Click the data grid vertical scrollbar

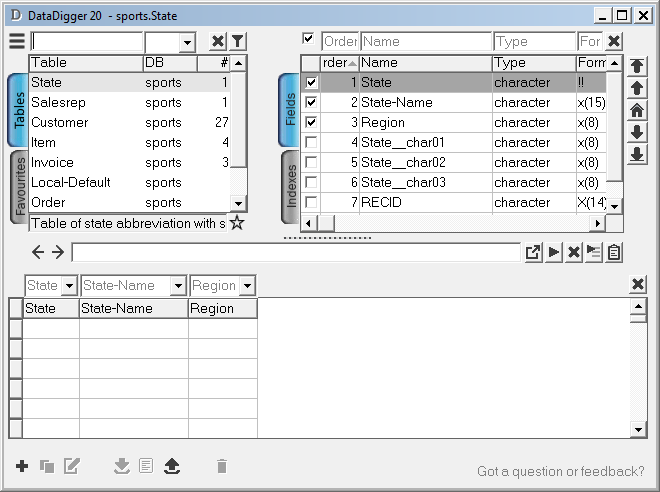tap(638, 370)
